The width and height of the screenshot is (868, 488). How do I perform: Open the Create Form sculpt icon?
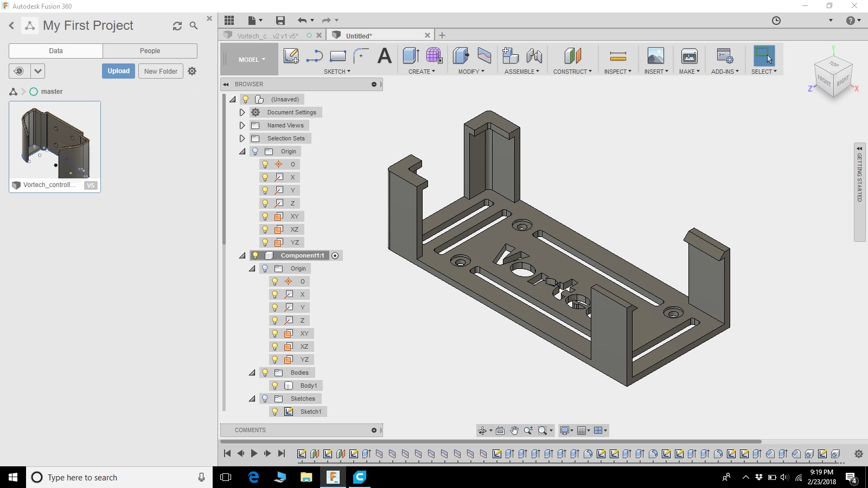(x=434, y=56)
